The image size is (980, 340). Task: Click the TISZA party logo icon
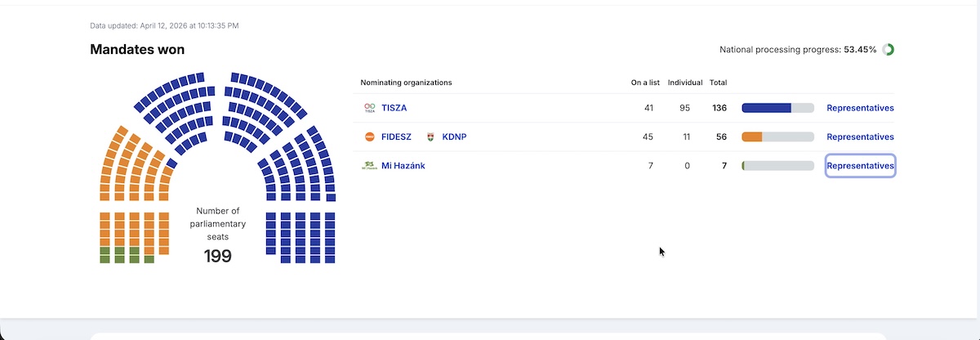pos(370,108)
